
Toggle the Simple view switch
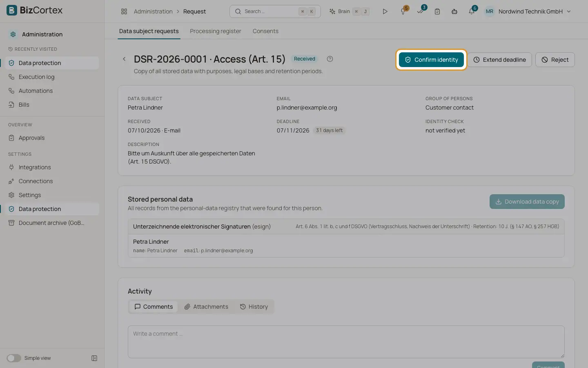14,358
